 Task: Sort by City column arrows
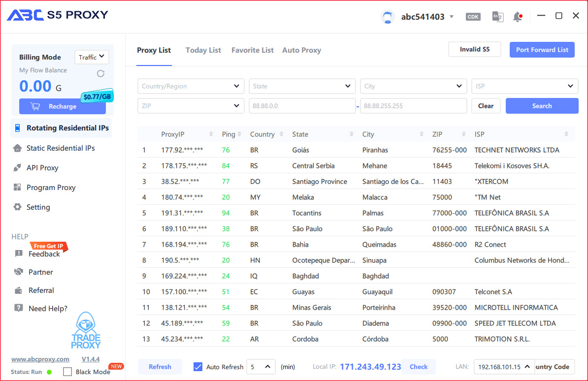click(422, 134)
